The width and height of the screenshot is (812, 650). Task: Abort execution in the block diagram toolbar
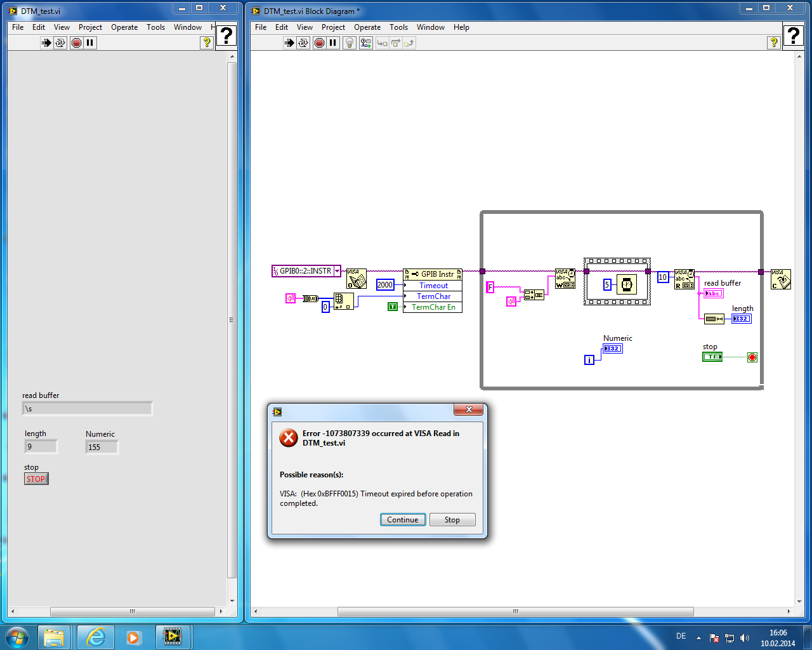(320, 43)
